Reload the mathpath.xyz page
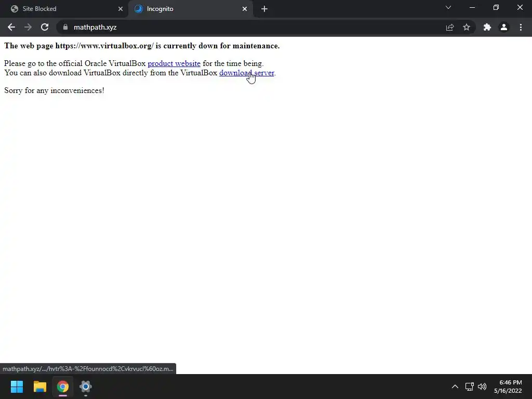 (45, 27)
